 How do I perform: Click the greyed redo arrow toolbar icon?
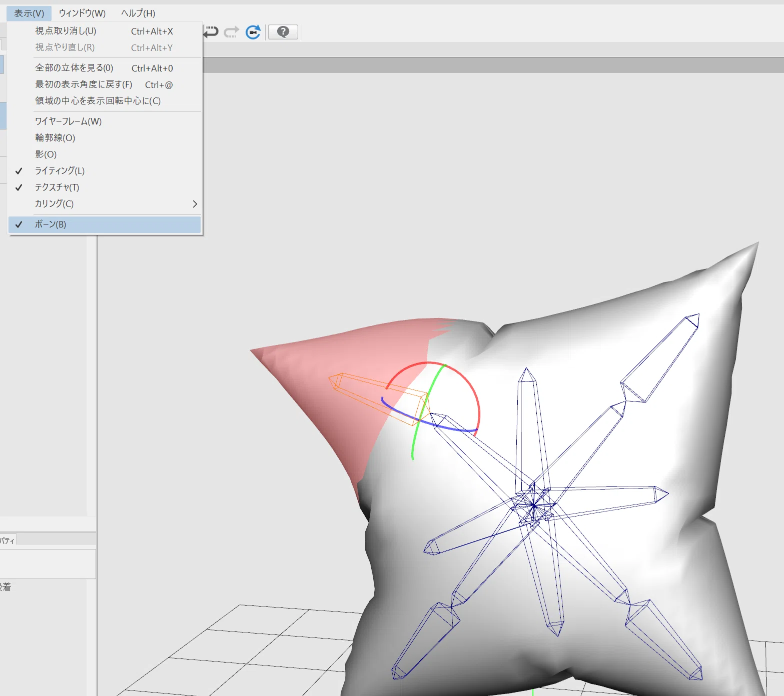pyautogui.click(x=231, y=32)
